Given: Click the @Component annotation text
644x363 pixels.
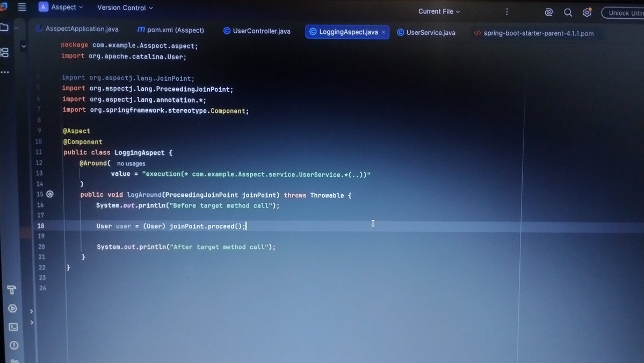Looking at the screenshot, I should (83, 142).
